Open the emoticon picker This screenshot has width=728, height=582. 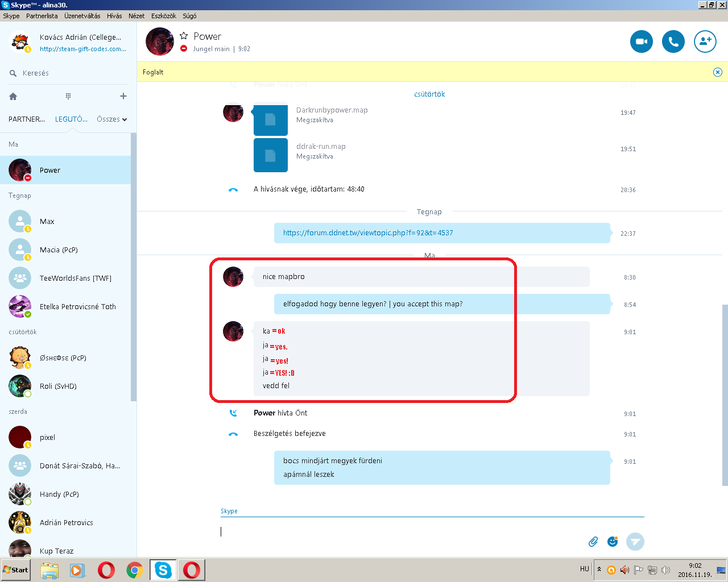[x=613, y=542]
